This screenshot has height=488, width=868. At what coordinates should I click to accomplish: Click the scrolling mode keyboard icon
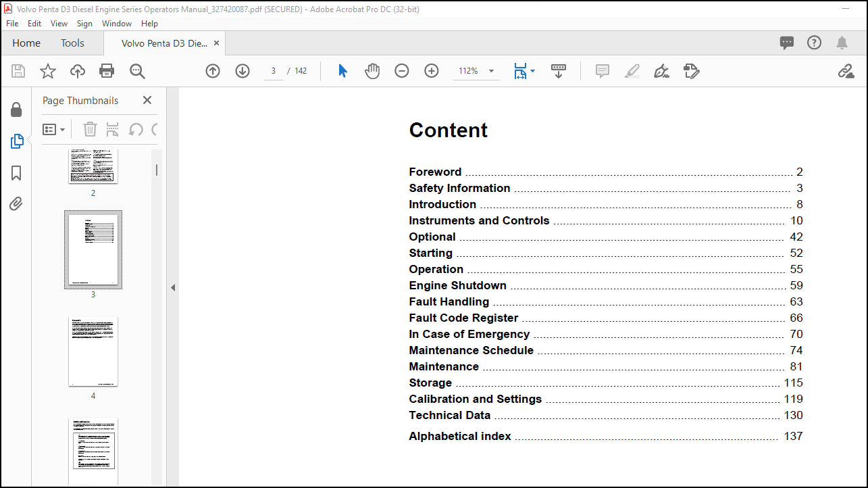(x=559, y=71)
